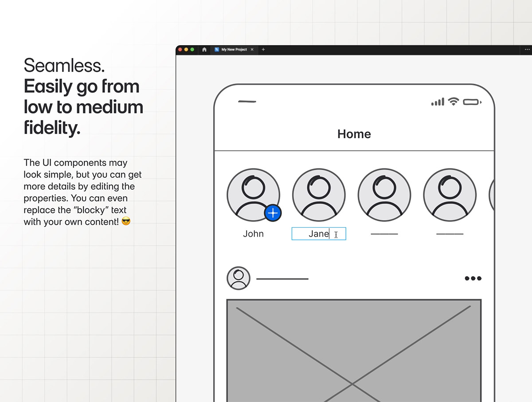Select the signal strength icon in wireframe
The width and height of the screenshot is (532, 402).
click(x=438, y=102)
